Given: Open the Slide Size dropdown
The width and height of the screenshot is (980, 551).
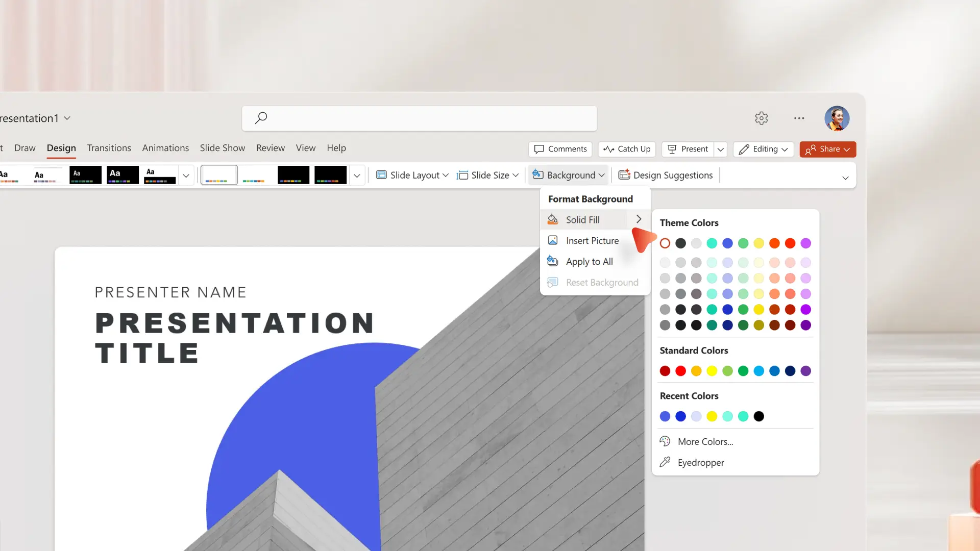Looking at the screenshot, I should pos(487,174).
